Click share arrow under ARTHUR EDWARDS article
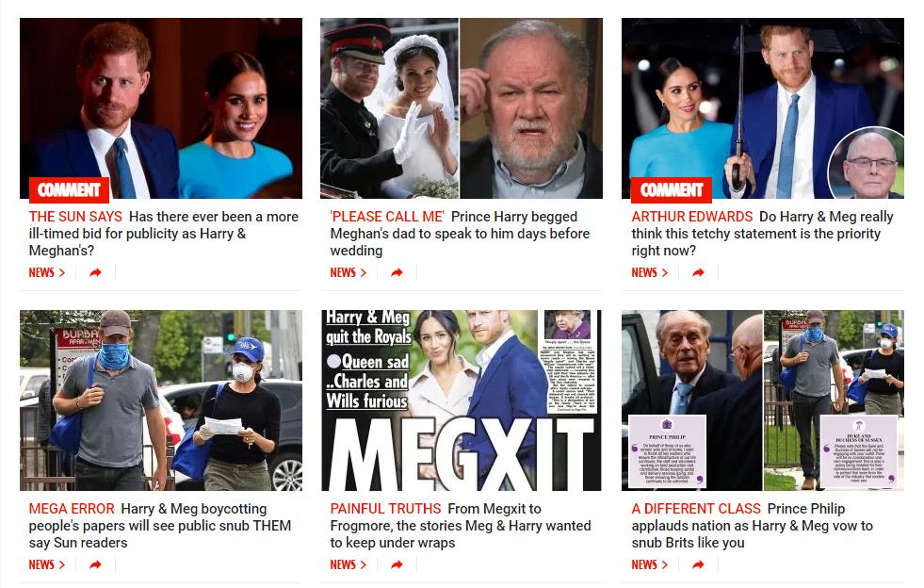The height and width of the screenshot is (588, 924). (x=698, y=272)
